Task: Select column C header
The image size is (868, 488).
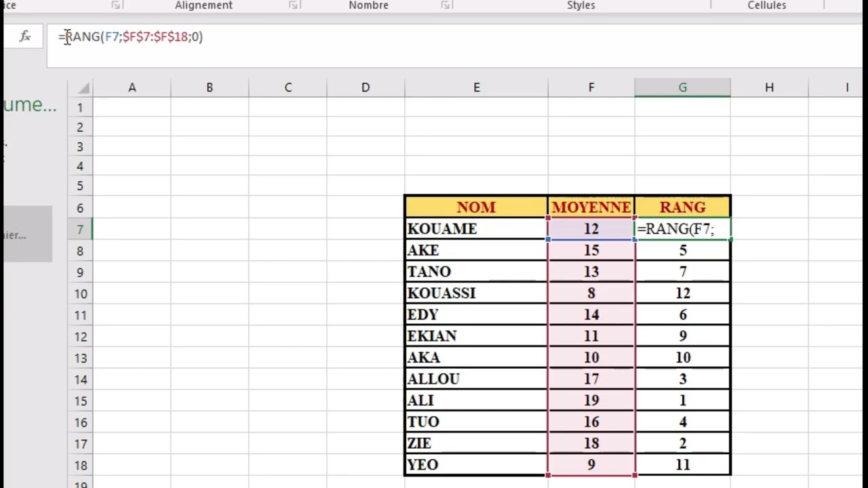Action: tap(288, 87)
